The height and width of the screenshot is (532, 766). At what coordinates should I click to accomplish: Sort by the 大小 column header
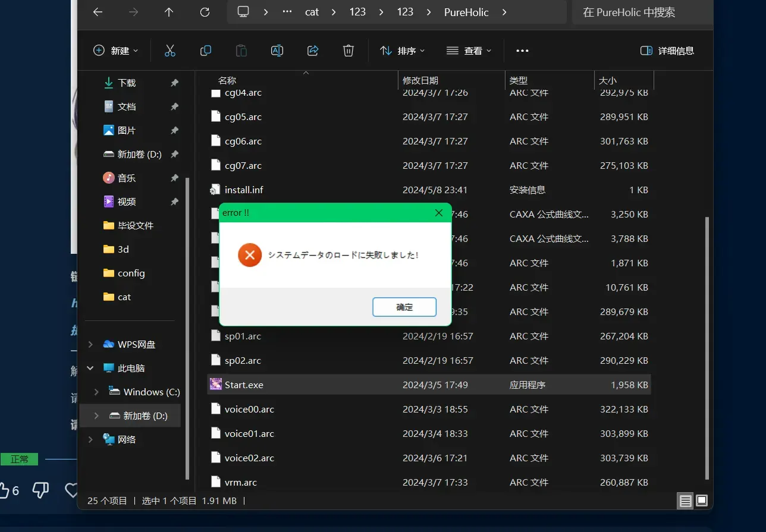click(608, 80)
